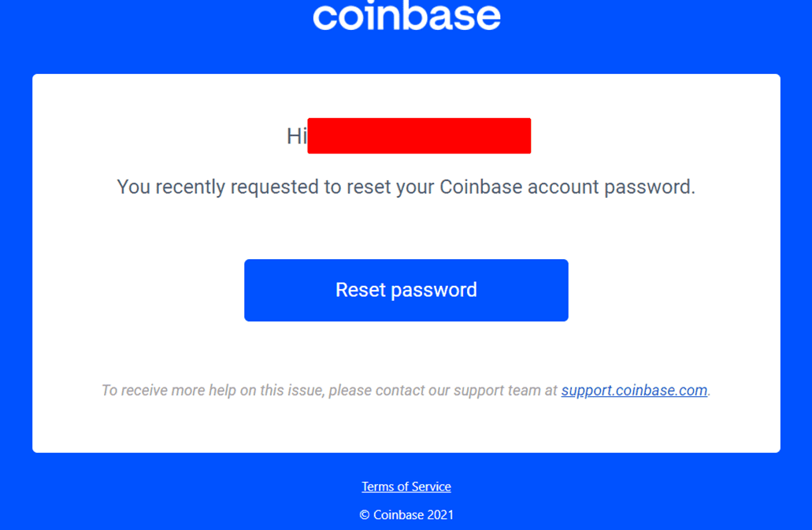
Task: Click the Coinbase logo at the top
Action: click(406, 16)
